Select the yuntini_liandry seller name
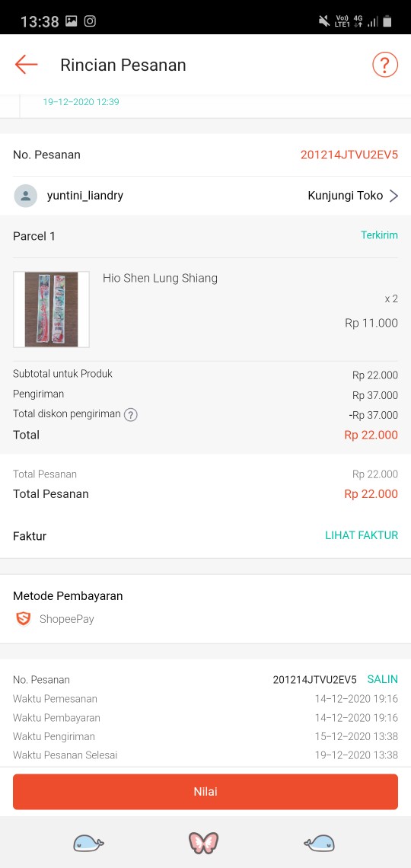411x868 pixels. coord(85,196)
